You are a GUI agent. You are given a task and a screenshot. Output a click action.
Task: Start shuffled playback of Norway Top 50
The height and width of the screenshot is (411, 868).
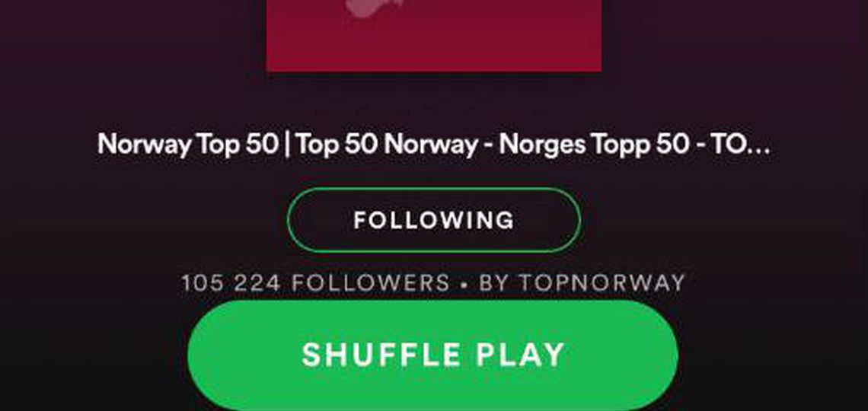click(433, 355)
